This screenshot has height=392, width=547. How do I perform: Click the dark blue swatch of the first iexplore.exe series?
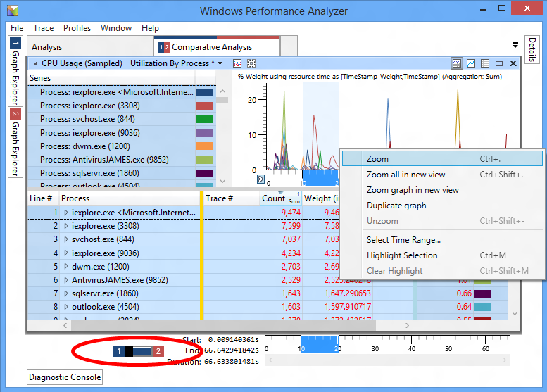pyautogui.click(x=205, y=92)
